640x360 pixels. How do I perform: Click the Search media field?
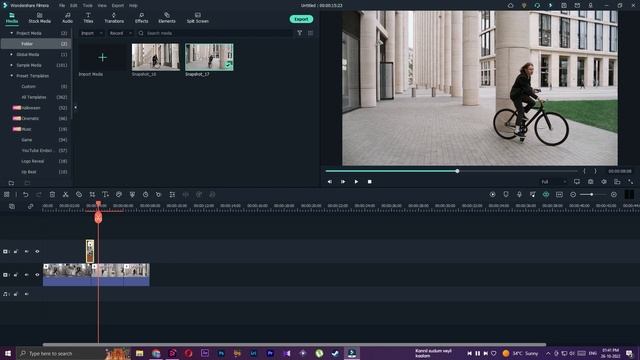point(215,33)
